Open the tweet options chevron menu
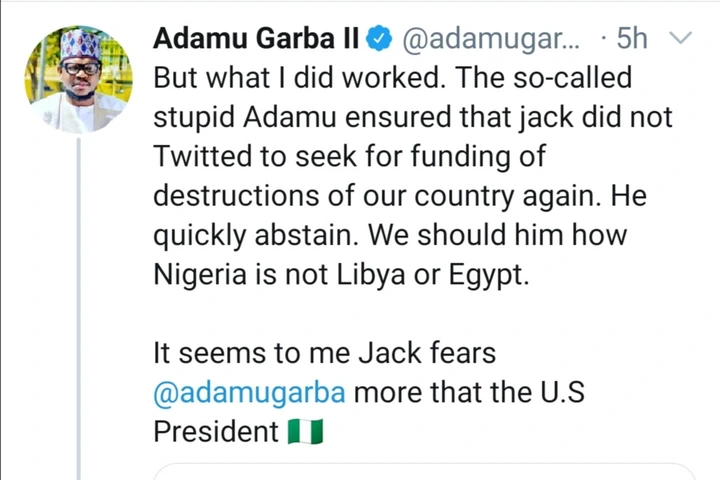The height and width of the screenshot is (480, 720). tap(681, 39)
